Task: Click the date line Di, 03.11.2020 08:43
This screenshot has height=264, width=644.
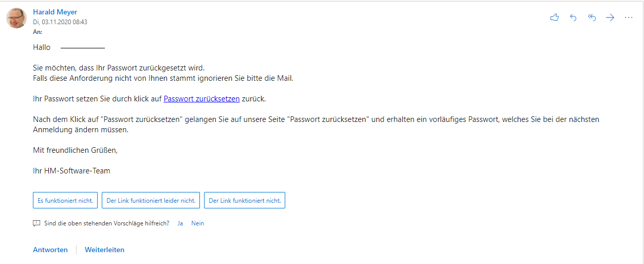Action: [60, 22]
